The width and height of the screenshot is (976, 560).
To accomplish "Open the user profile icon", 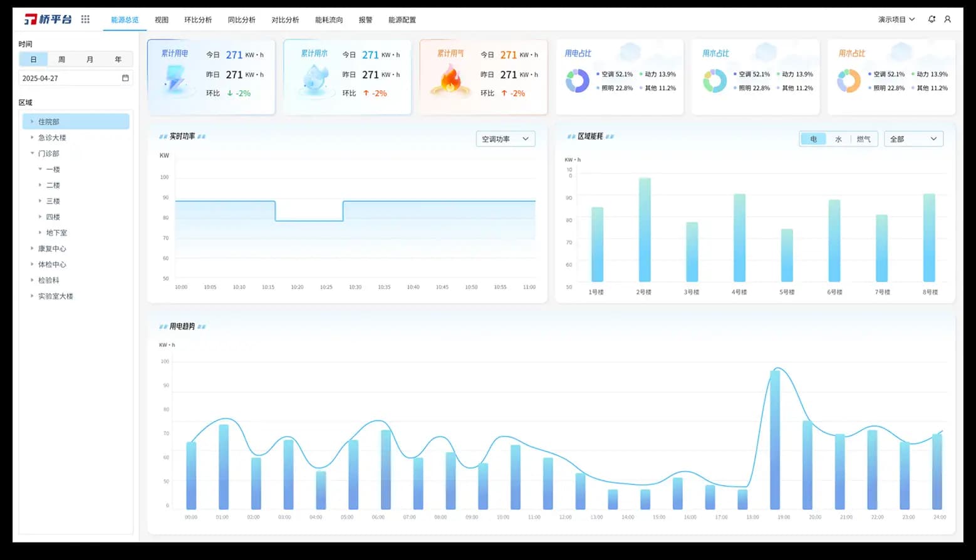I will (x=947, y=19).
